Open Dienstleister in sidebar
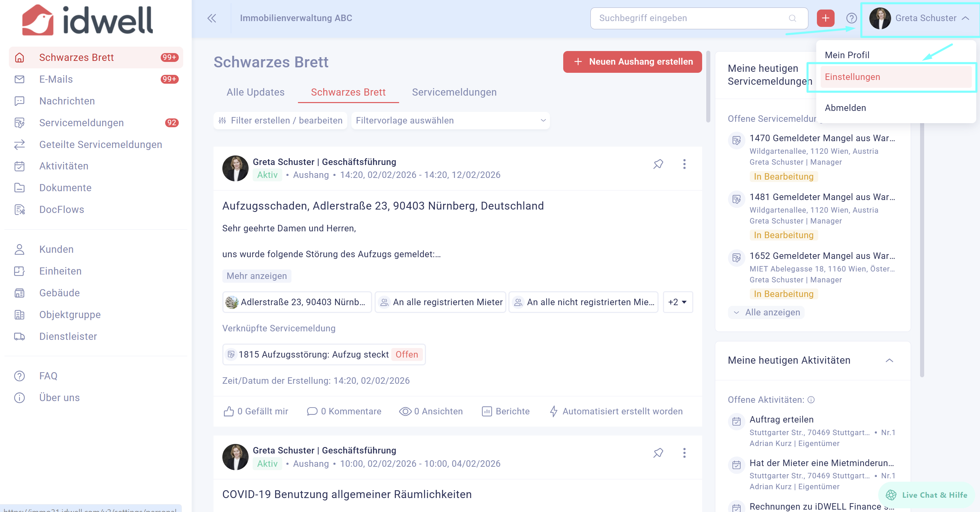This screenshot has height=512, width=980. pyautogui.click(x=68, y=336)
